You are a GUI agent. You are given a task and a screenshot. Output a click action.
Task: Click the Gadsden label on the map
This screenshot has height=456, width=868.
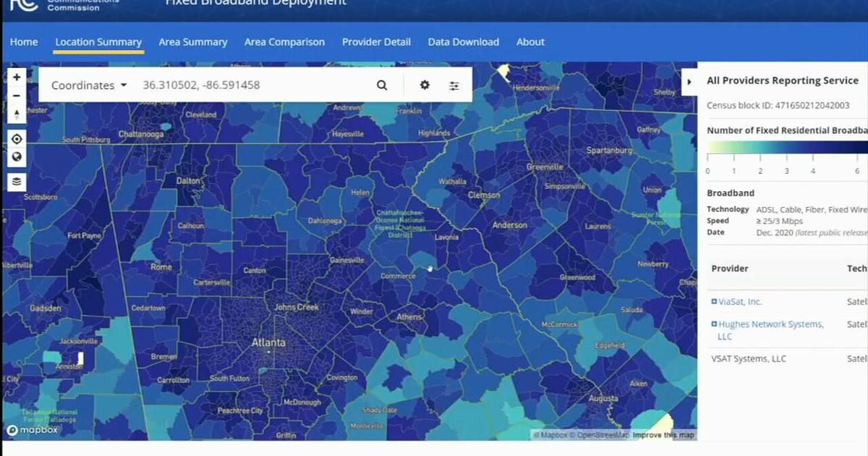point(45,308)
